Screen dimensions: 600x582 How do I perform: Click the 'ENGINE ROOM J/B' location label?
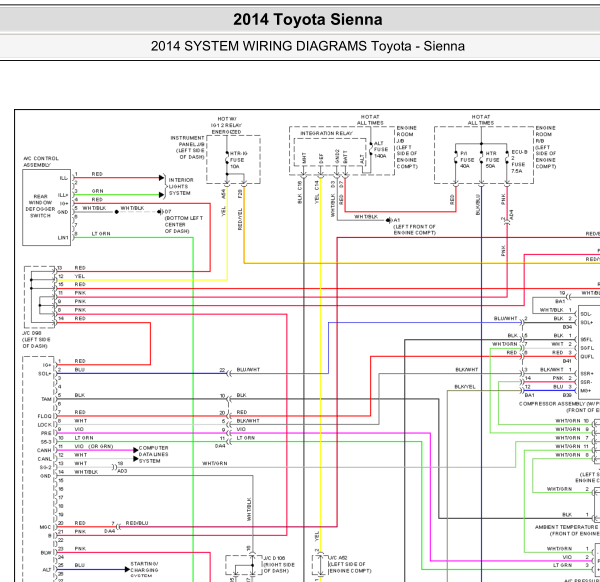click(406, 147)
